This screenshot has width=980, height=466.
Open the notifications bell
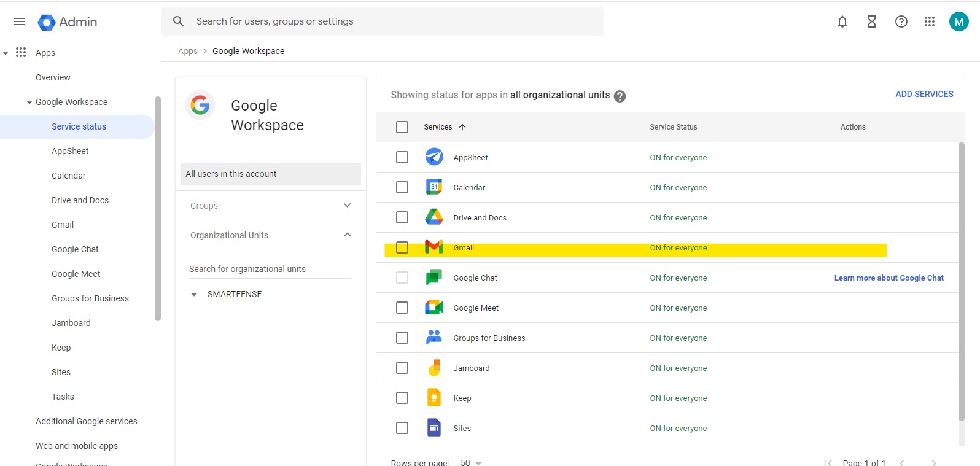(x=842, y=21)
